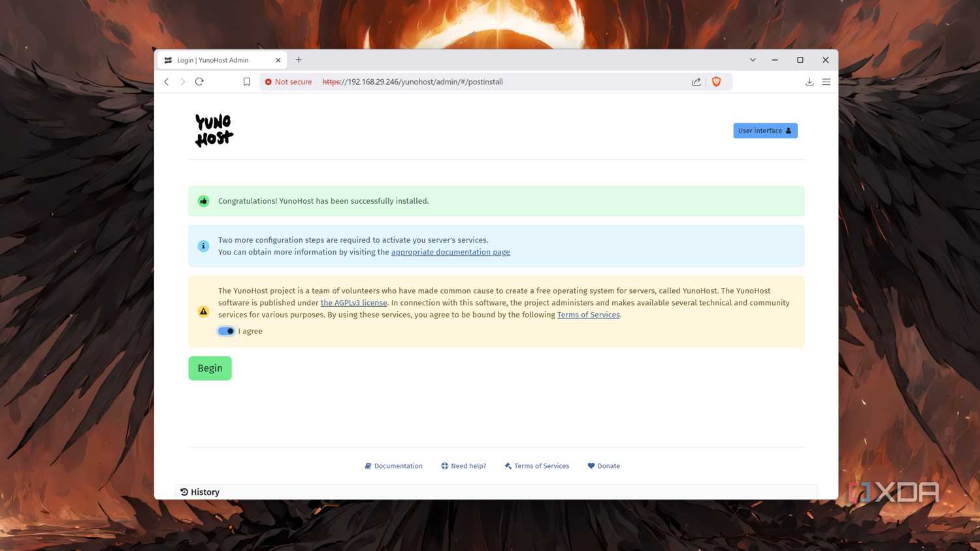Click the thumbs-up success icon
The image size is (980, 551).
[x=203, y=201]
